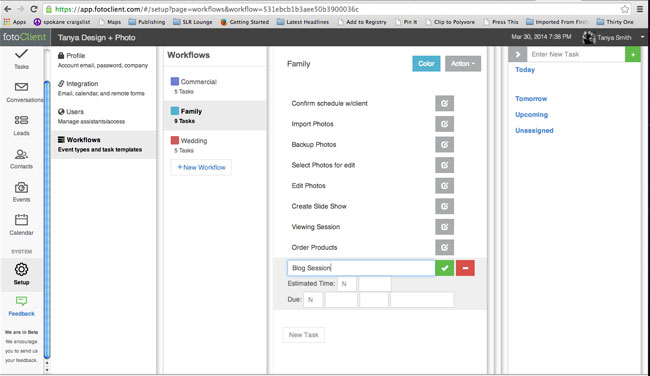Open the Apps bookmark

(x=15, y=22)
